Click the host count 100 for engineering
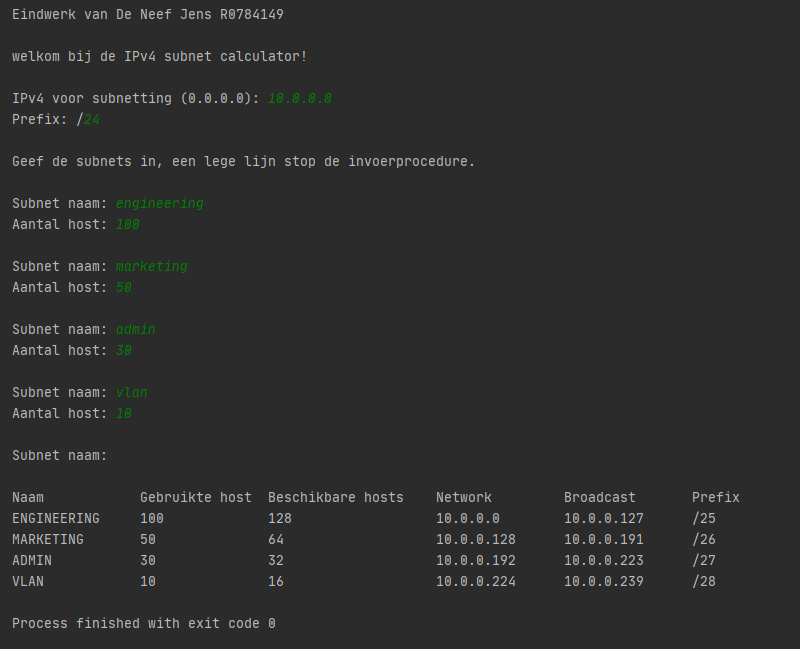This screenshot has height=649, width=800. tap(127, 225)
